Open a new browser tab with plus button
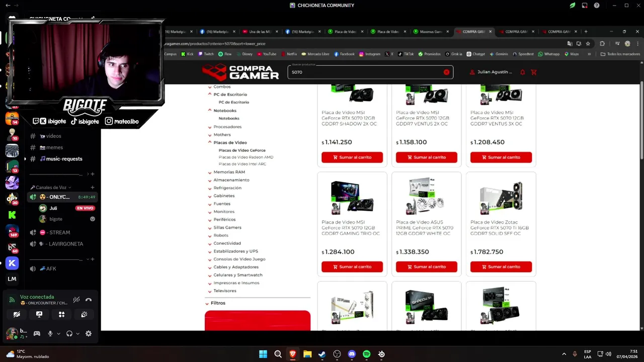Screen dimensions: 644x362 (586, 32)
